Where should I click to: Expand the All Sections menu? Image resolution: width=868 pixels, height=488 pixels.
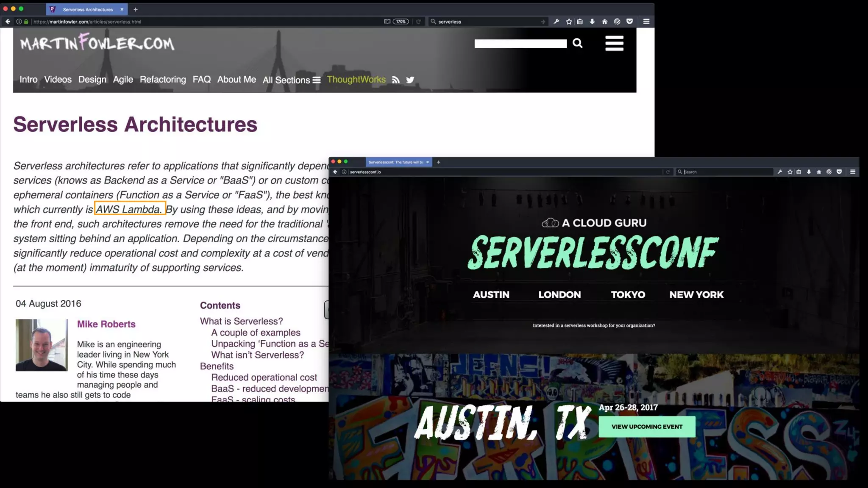[291, 80]
